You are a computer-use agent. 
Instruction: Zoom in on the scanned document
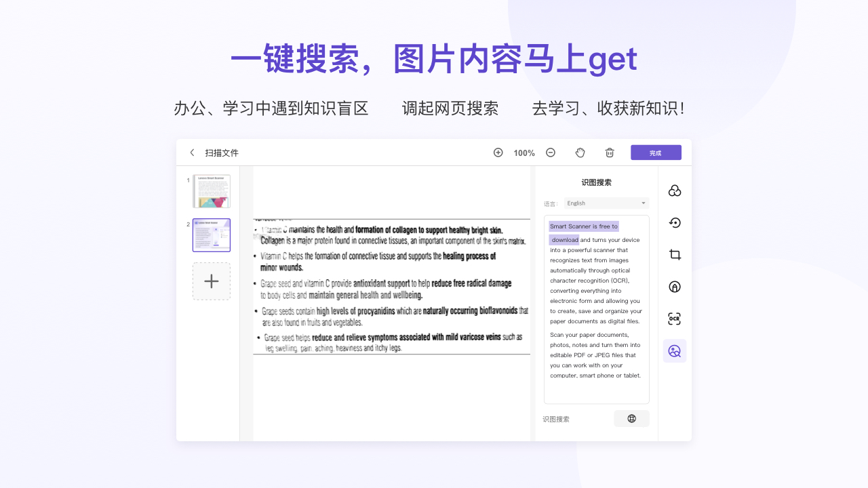pos(498,152)
